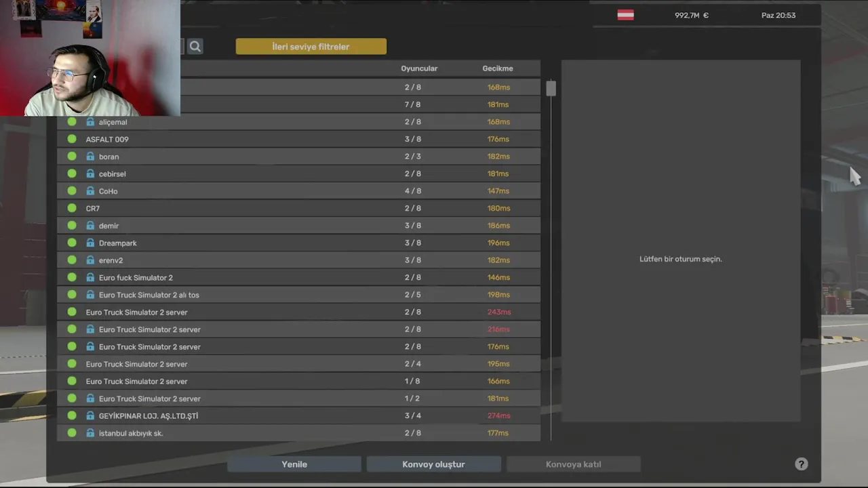Sort by Oyuncular column header
Viewport: 868px width, 488px height.
click(419, 68)
